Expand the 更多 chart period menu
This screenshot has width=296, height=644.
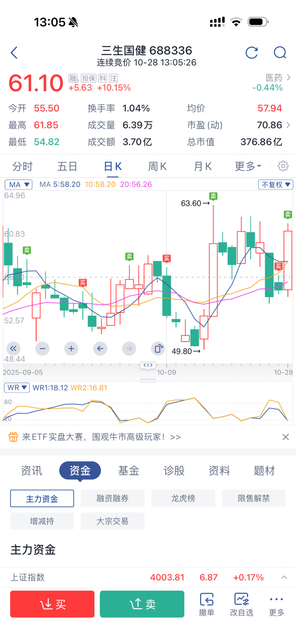pos(248,166)
